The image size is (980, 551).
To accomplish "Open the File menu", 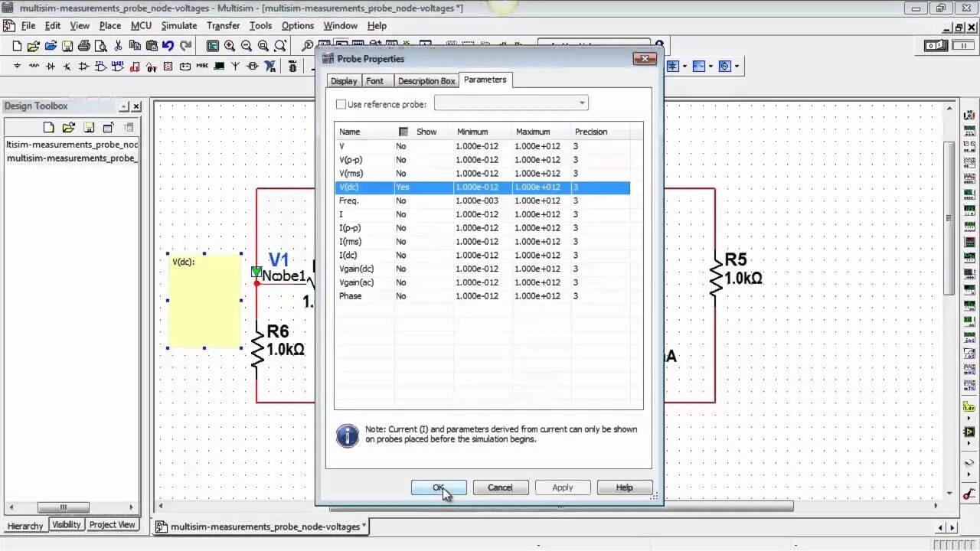I will 28,25.
